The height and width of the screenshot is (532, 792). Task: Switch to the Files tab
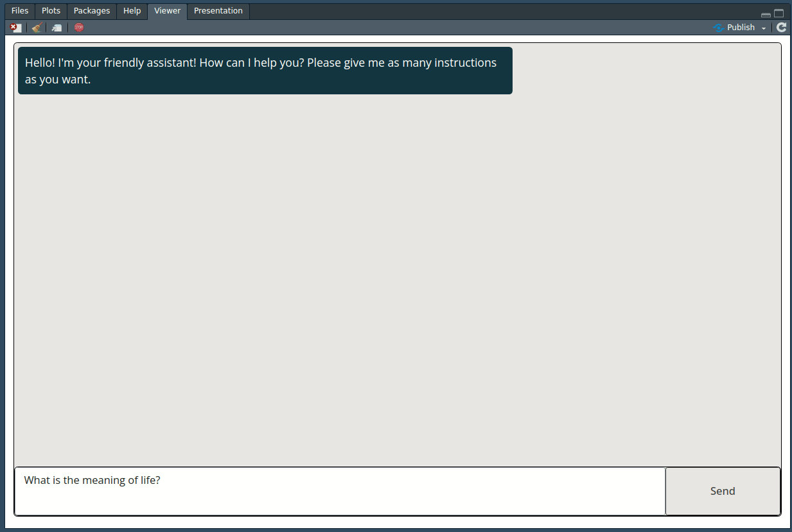pyautogui.click(x=20, y=11)
